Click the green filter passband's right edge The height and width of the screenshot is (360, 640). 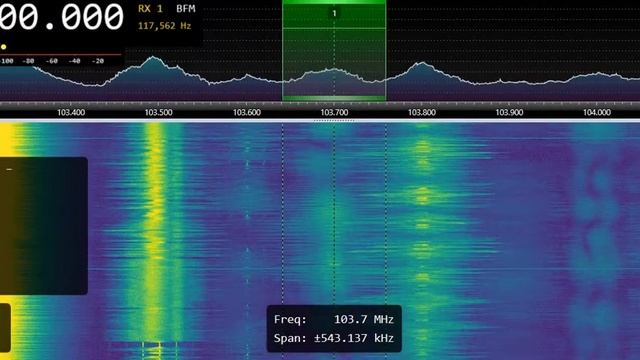[x=386, y=51]
